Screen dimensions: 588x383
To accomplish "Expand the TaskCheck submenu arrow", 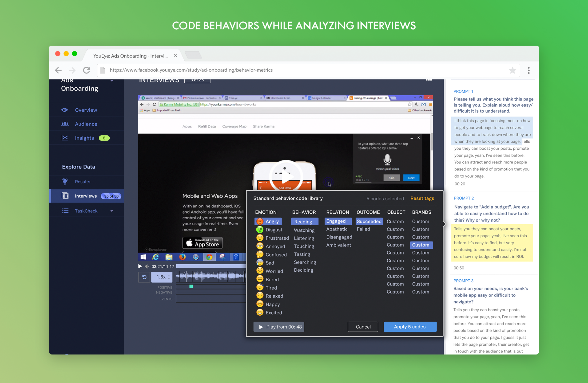I will pos(112,211).
